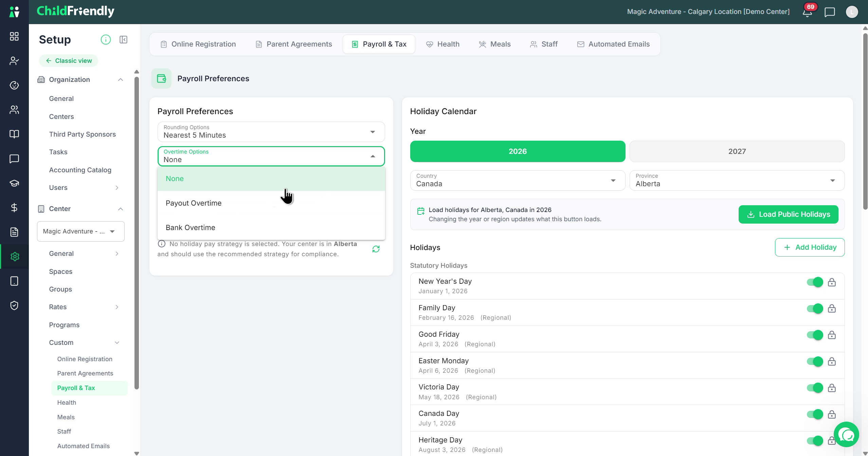The height and width of the screenshot is (456, 868).
Task: Open the chat messages icon in header
Action: pos(830,12)
